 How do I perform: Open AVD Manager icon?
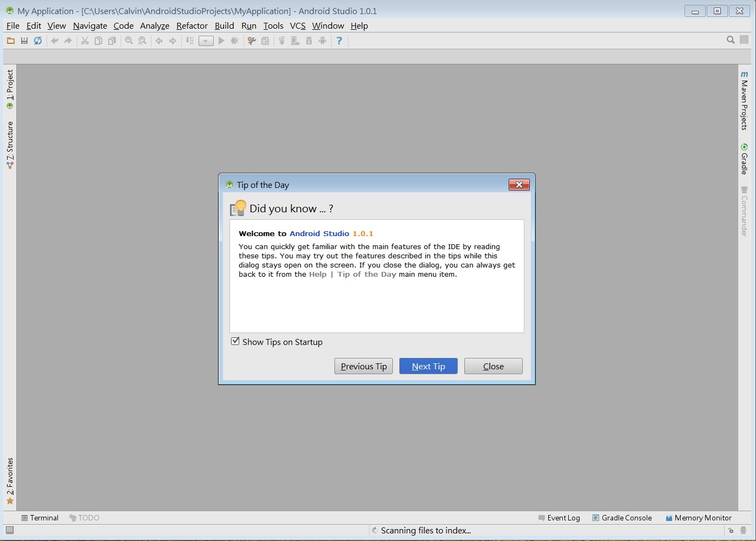click(295, 41)
